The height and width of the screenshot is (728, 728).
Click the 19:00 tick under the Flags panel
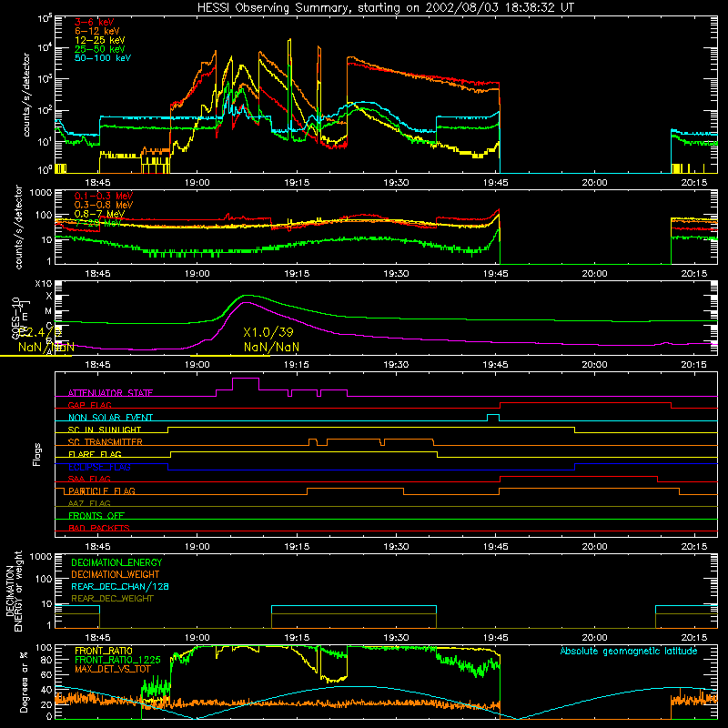[x=197, y=547]
